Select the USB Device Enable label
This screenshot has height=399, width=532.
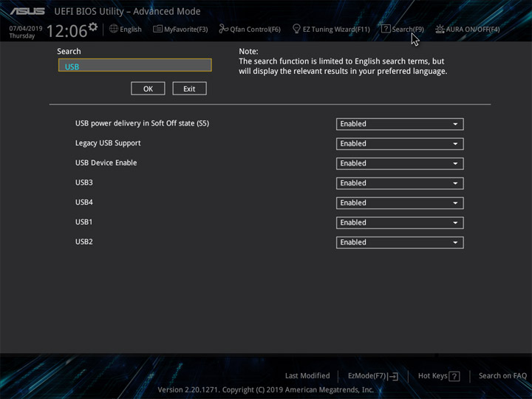coord(106,163)
